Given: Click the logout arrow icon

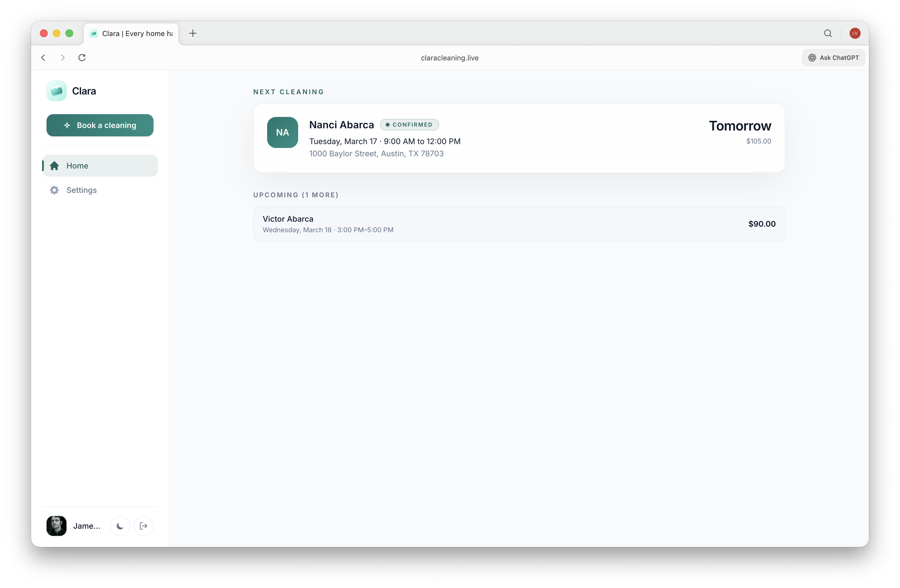Looking at the screenshot, I should (x=143, y=526).
